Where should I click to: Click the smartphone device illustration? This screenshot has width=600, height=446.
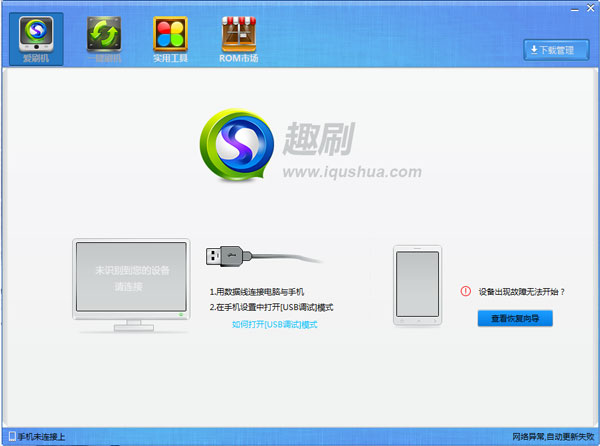click(417, 284)
